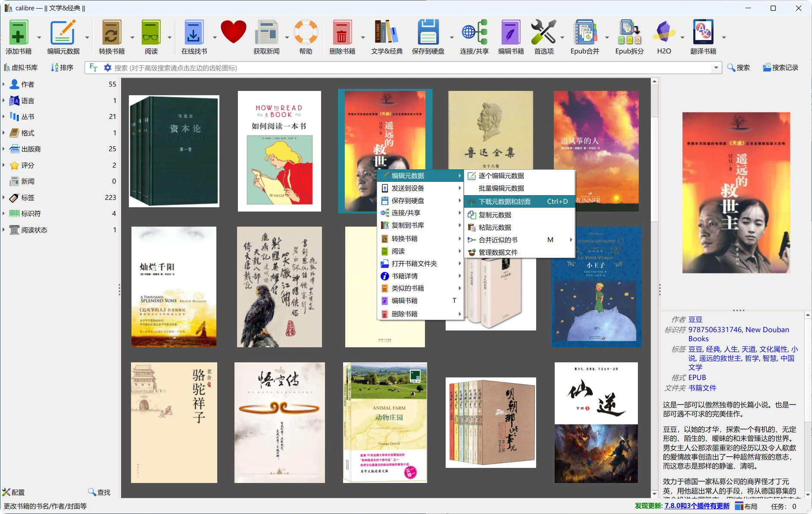Click the 翻译书籍 translate icon
This screenshot has height=514, width=812.
click(x=703, y=32)
